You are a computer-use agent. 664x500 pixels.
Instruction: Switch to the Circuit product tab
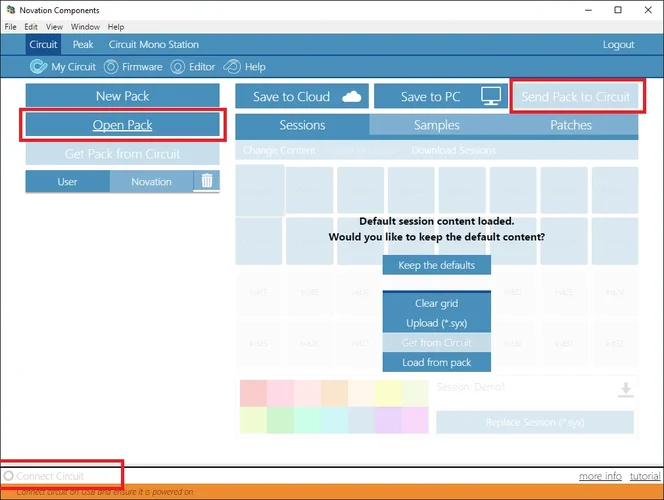point(43,44)
